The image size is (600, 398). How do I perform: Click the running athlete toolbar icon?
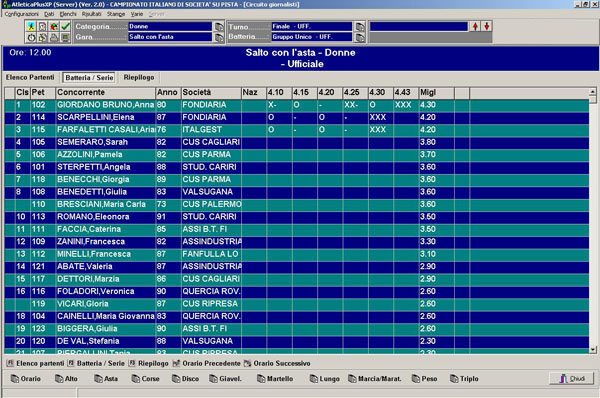tap(31, 26)
